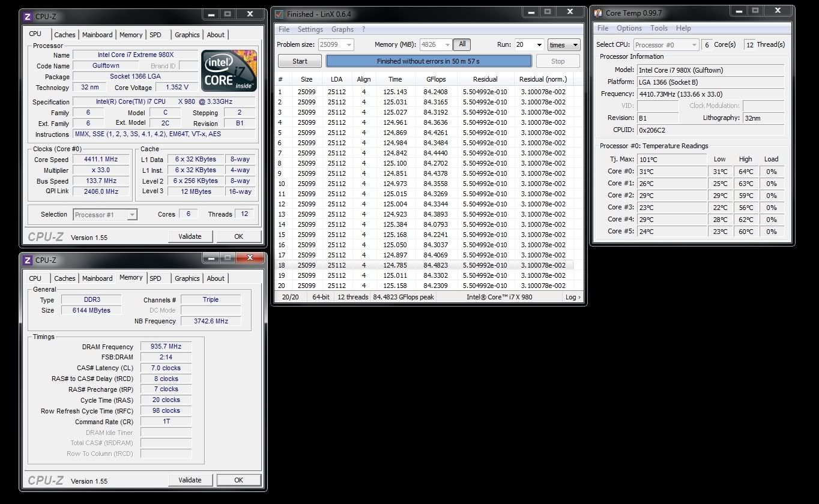Screen dimensions: 819x504
Task: Click Validate in the CPU-Z CPU window
Action: click(190, 236)
